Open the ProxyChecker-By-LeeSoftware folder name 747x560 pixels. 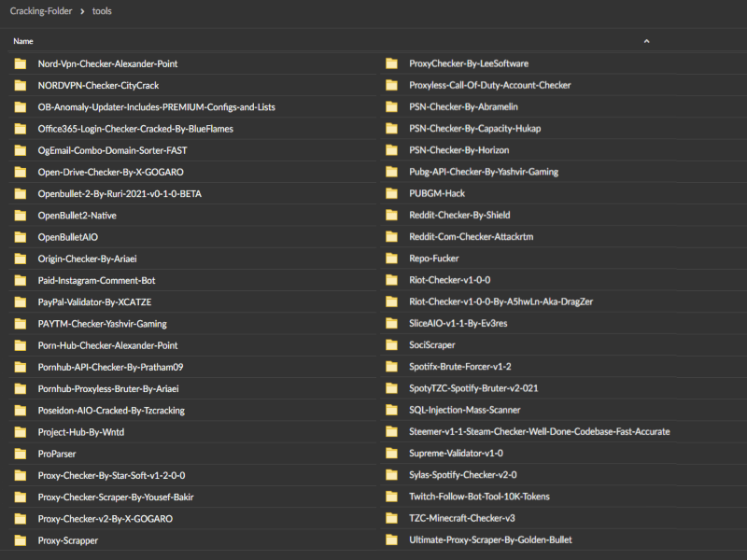click(469, 64)
